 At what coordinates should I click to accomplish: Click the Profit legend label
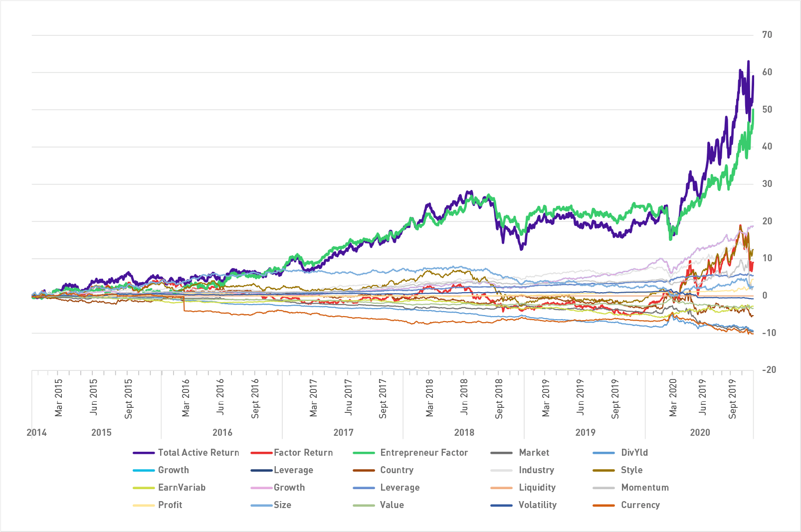pyautogui.click(x=170, y=505)
